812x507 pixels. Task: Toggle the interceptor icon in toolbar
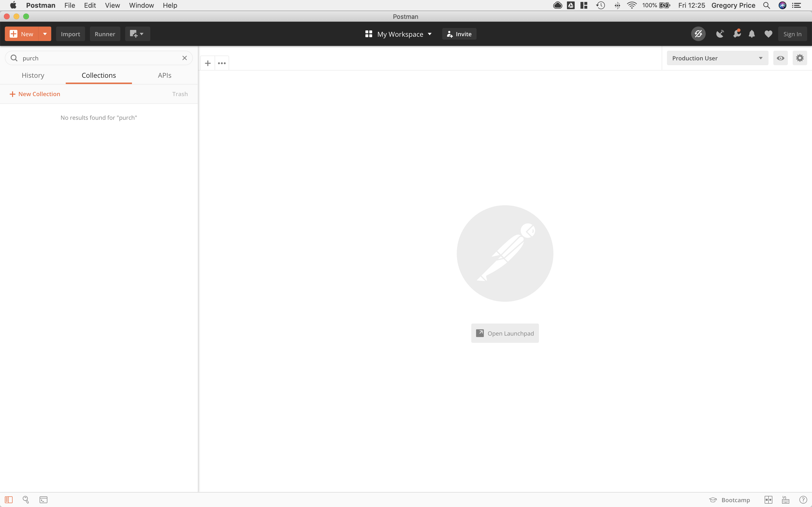(720, 33)
